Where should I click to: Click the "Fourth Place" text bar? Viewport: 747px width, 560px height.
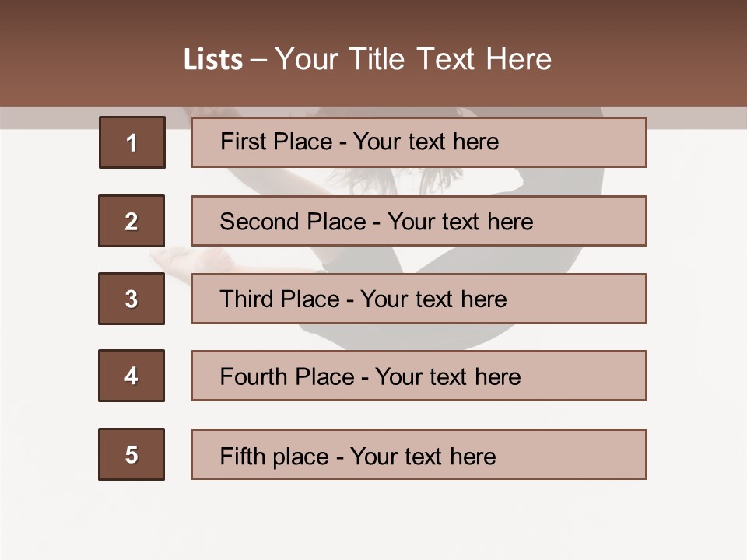tap(419, 376)
